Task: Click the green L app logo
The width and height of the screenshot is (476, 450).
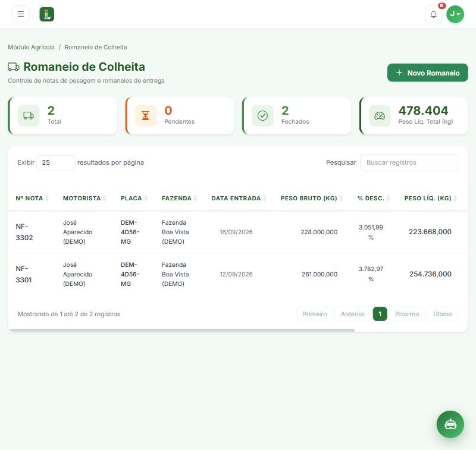Action: [47, 14]
